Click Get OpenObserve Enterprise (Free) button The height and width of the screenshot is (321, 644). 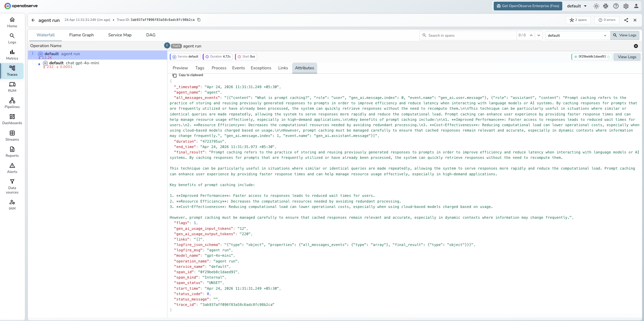(527, 6)
